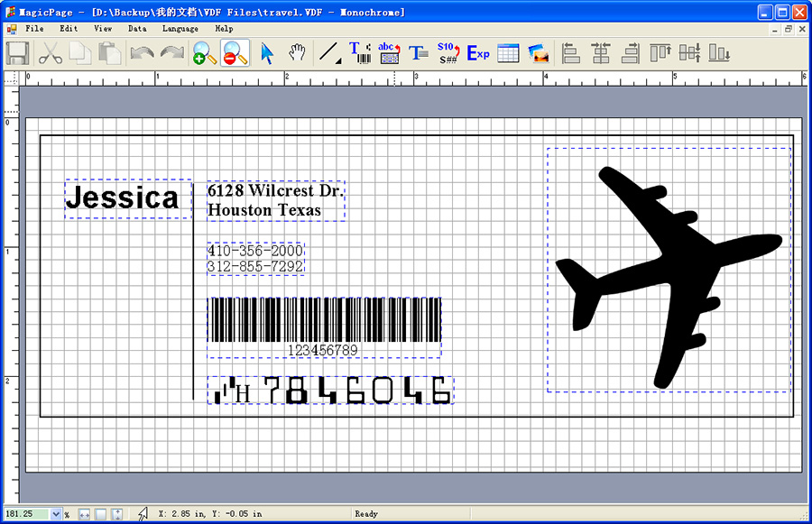Viewport: 812px width, 524px height.
Task: Click the zoom value field showing 181.25
Action: tap(25, 514)
